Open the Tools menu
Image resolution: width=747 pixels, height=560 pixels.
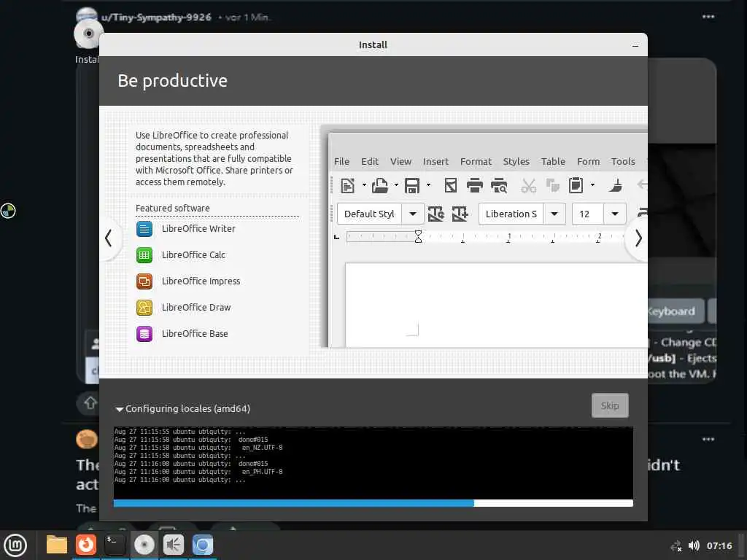(x=623, y=162)
